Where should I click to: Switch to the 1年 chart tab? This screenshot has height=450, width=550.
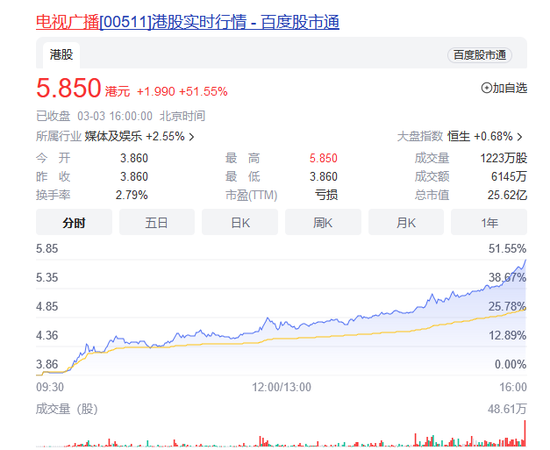(489, 222)
